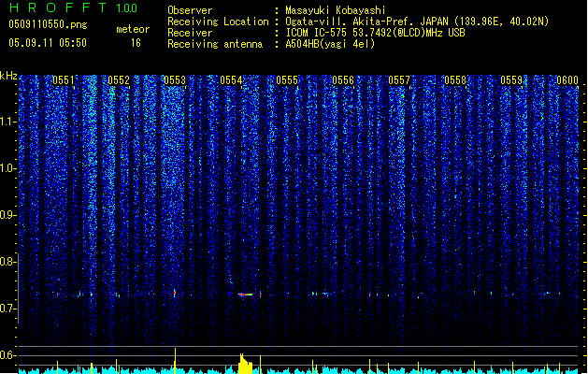Select the Ogata-vill. Akita-Pref. JAPAN location text
Image resolution: width=588 pixels, height=374 pixels.
click(417, 22)
